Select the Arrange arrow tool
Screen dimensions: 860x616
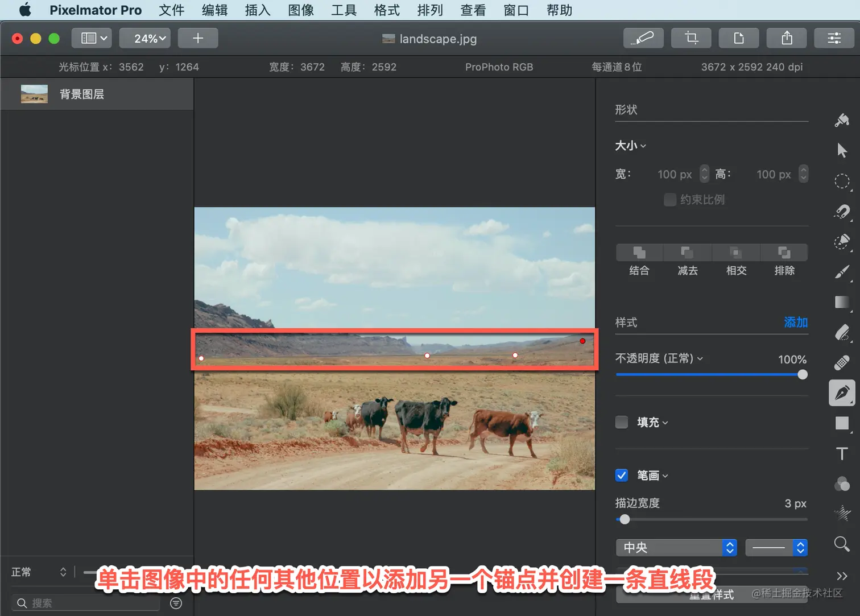tap(842, 150)
